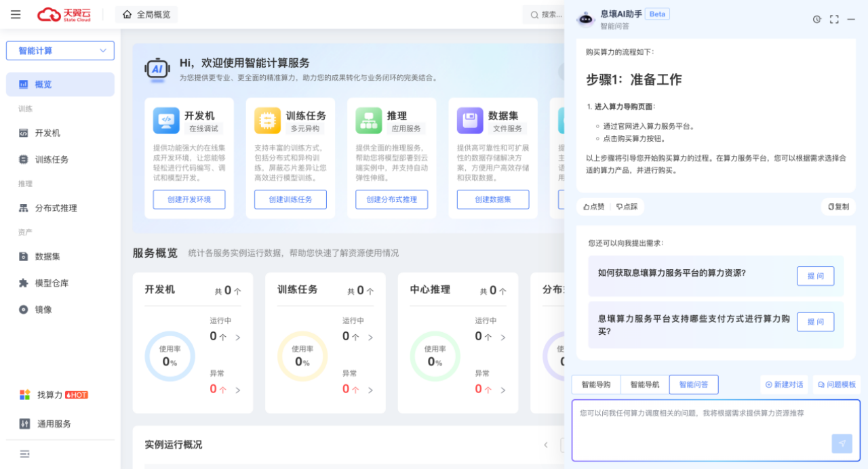Open 全局概览 home button
This screenshot has width=868, height=469.
(x=146, y=14)
